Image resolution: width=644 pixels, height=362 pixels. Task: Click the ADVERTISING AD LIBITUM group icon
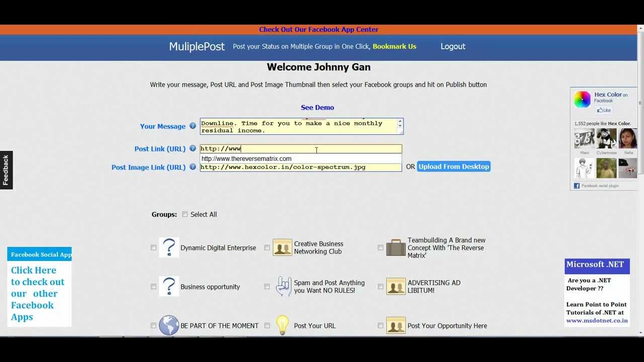396,287
